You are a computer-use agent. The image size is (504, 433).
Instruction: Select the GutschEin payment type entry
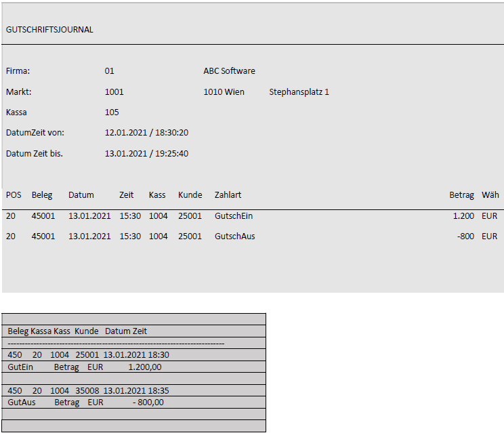(234, 216)
